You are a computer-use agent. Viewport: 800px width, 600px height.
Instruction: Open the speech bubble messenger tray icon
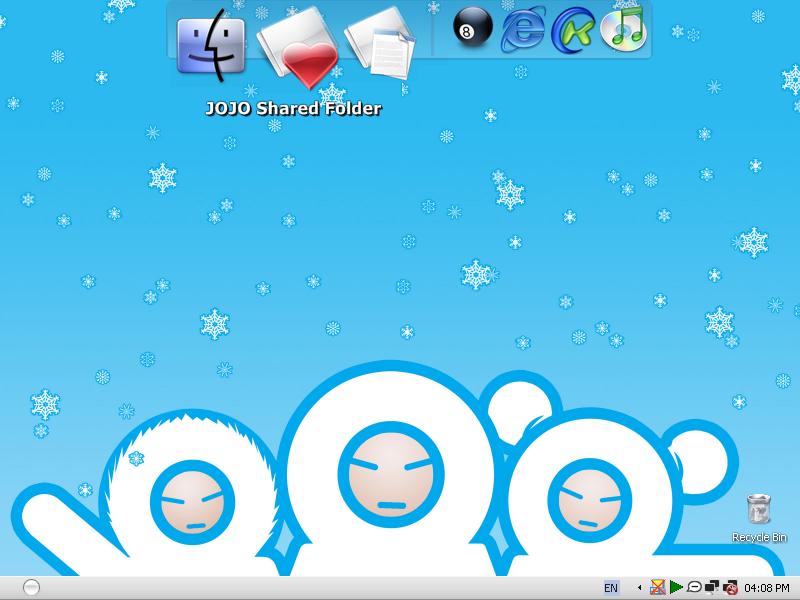(694, 587)
